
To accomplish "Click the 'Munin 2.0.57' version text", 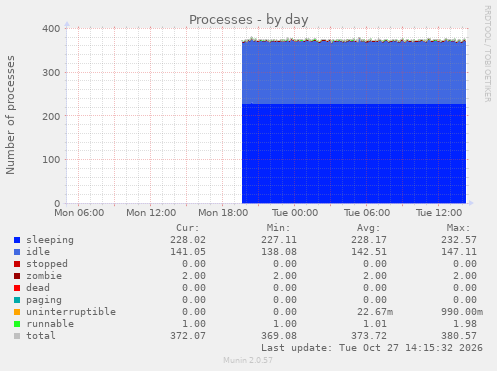I will [248, 360].
